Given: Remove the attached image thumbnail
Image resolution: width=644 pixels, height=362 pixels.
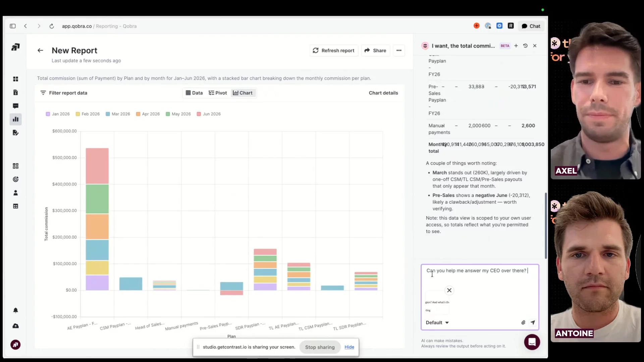Looking at the screenshot, I should click(449, 290).
